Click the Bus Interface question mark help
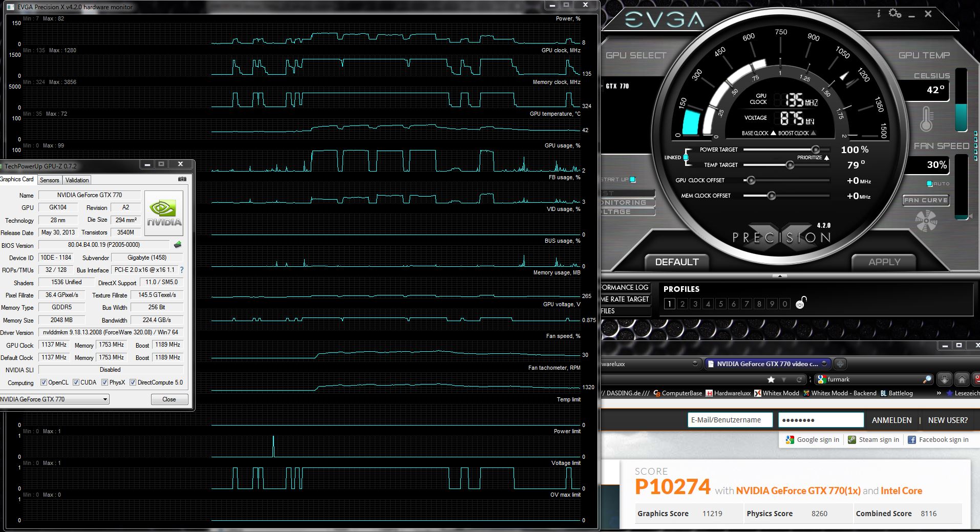 pyautogui.click(x=181, y=270)
